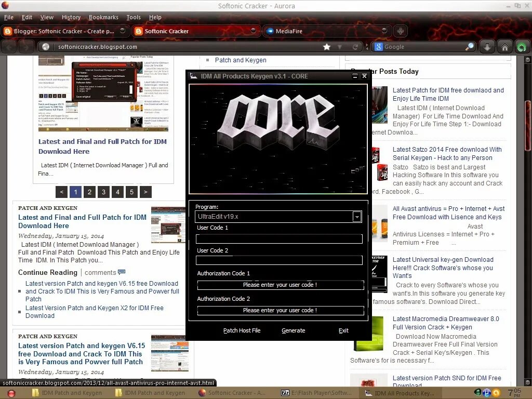Viewport: 532px width, 399px height.
Task: Click the address bar URL
Action: tap(98, 47)
